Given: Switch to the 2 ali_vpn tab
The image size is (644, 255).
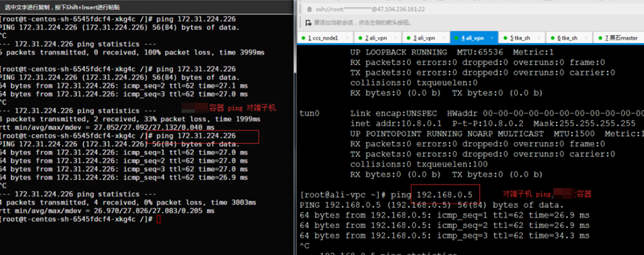Looking at the screenshot, I should click(x=376, y=38).
